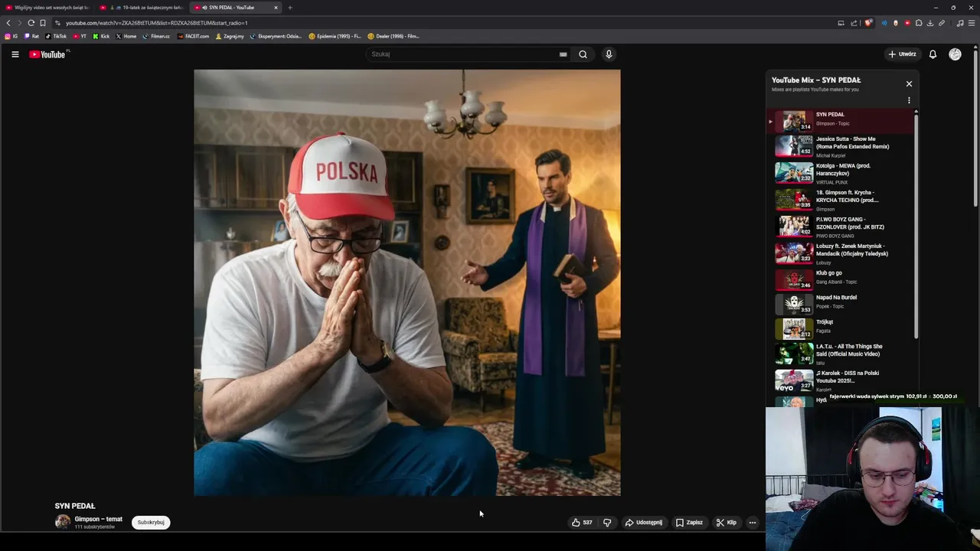This screenshot has width=980, height=551.
Task: Click the main video artwork image
Action: coord(407,282)
